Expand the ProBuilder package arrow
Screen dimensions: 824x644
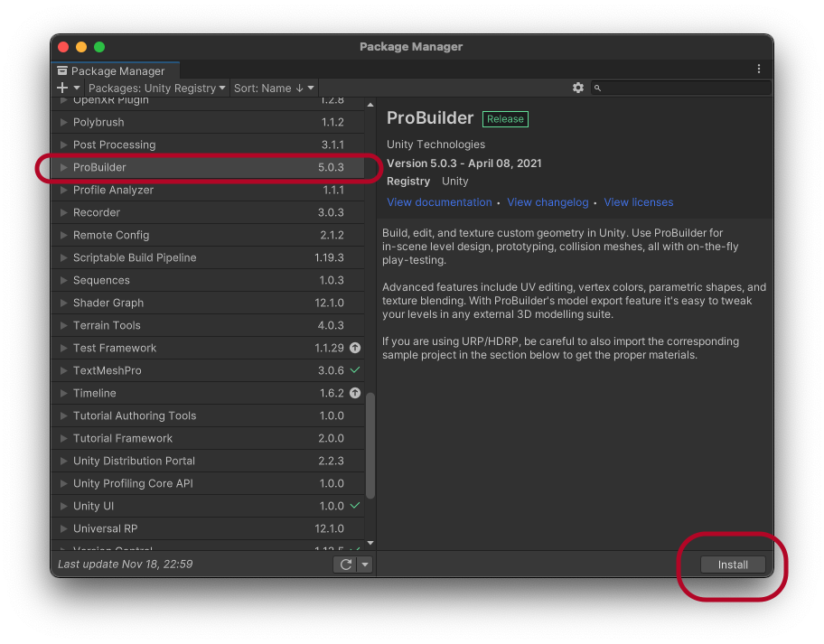pyautogui.click(x=63, y=167)
